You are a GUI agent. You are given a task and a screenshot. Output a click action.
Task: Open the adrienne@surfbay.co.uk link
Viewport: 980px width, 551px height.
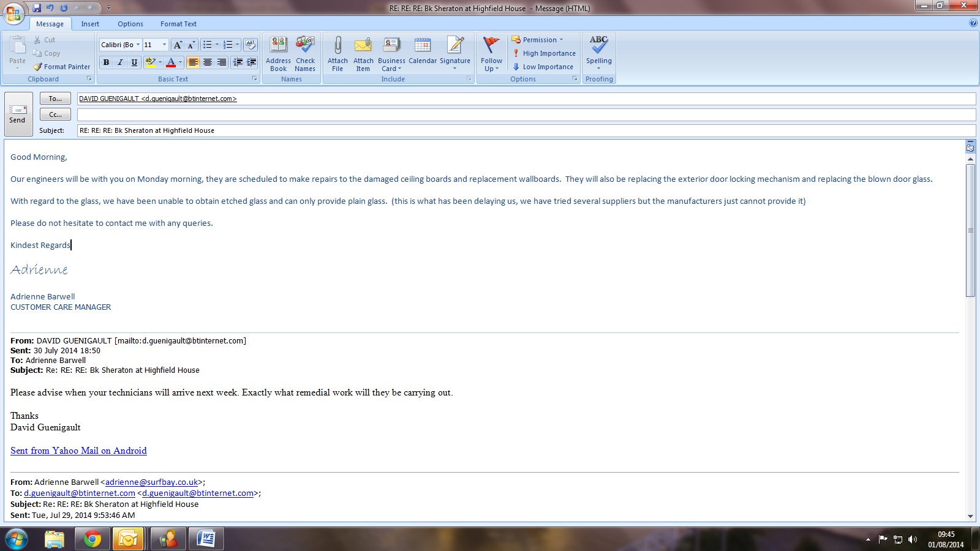[152, 482]
